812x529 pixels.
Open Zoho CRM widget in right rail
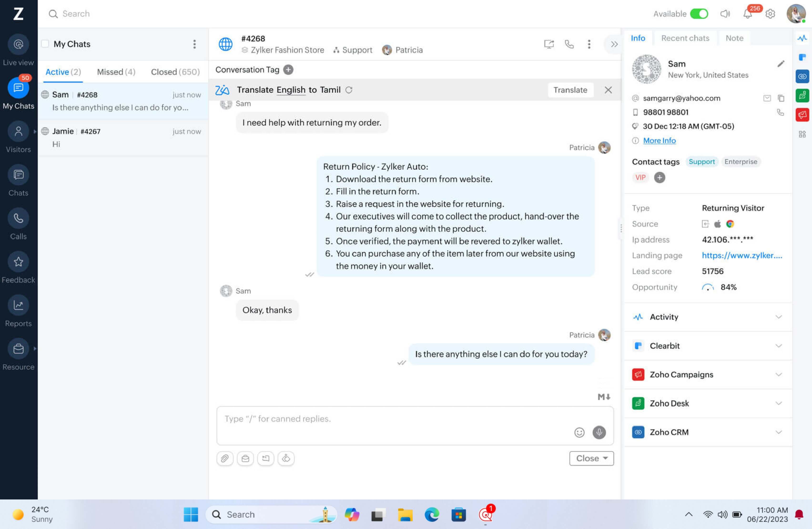(802, 76)
